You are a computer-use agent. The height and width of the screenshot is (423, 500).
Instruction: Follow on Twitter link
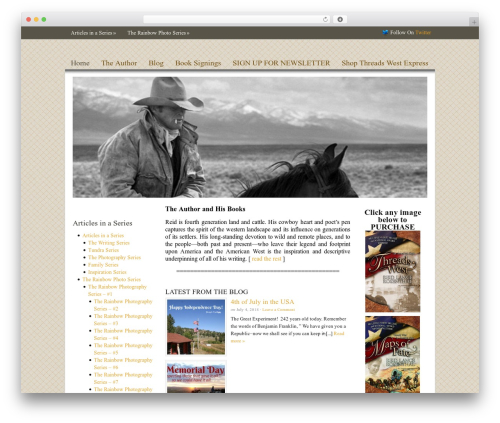pyautogui.click(x=423, y=32)
